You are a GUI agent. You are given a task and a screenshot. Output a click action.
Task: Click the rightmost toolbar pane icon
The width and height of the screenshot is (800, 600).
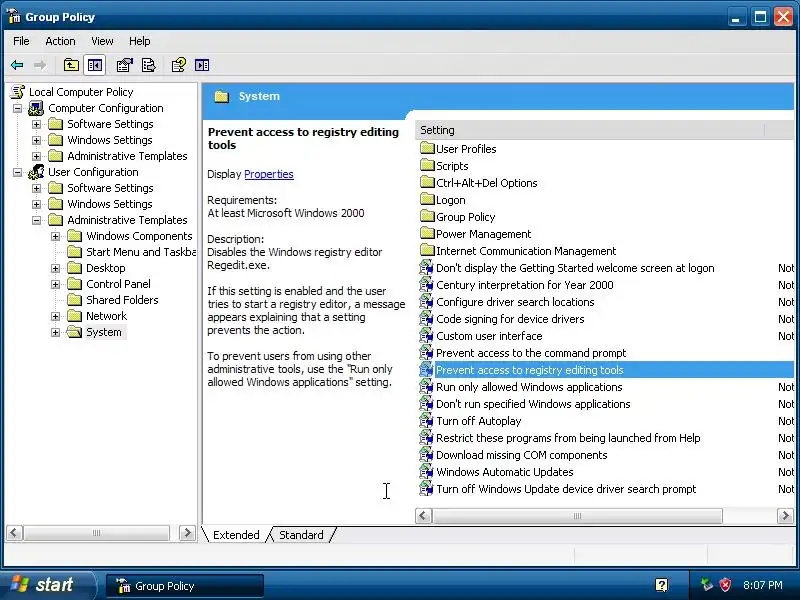202,65
